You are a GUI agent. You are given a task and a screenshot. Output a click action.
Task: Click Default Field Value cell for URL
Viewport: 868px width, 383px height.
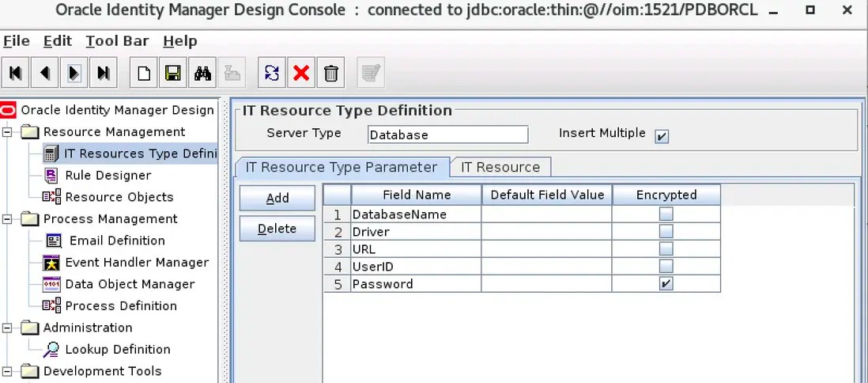tap(547, 248)
